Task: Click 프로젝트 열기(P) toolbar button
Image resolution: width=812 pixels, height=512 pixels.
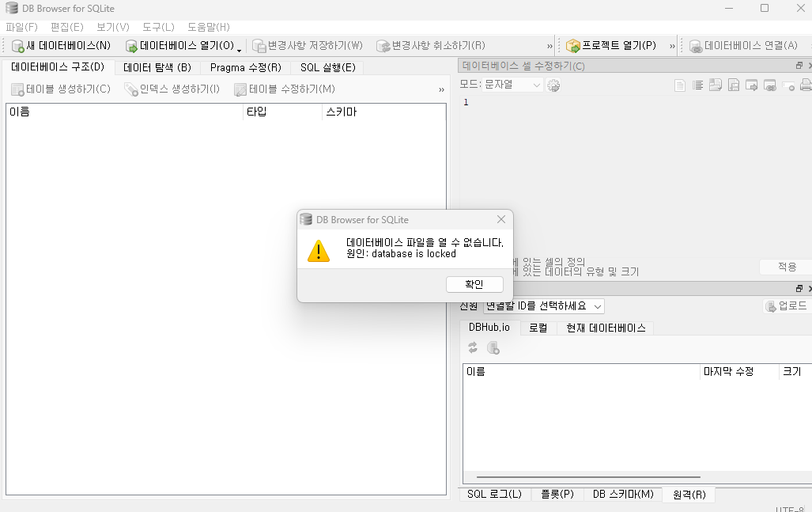Action: (x=611, y=46)
